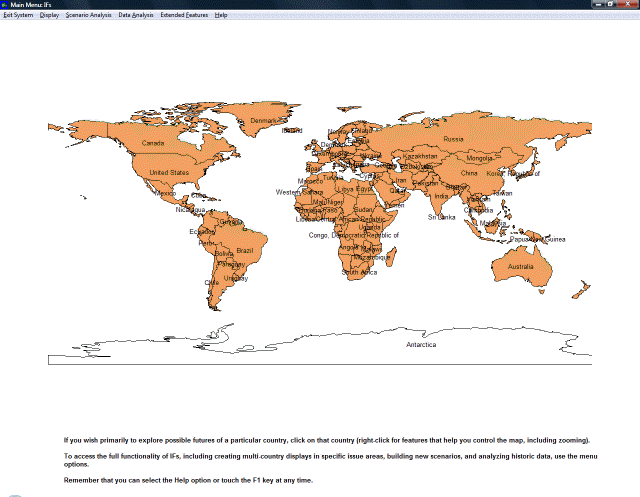Image resolution: width=640 pixels, height=497 pixels.
Task: Open the Exit System menu
Action: coord(18,16)
